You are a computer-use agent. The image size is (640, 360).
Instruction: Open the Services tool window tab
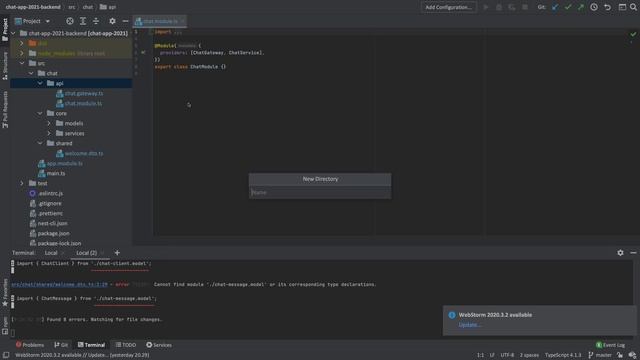point(159,345)
